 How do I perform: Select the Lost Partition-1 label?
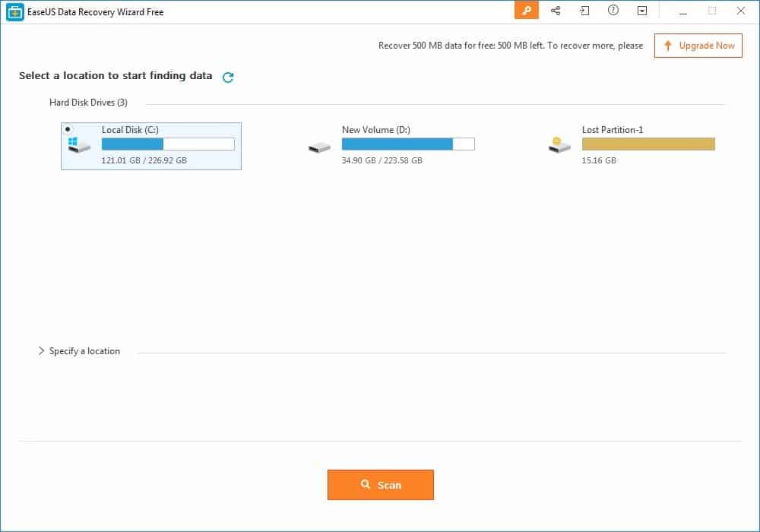click(x=613, y=130)
